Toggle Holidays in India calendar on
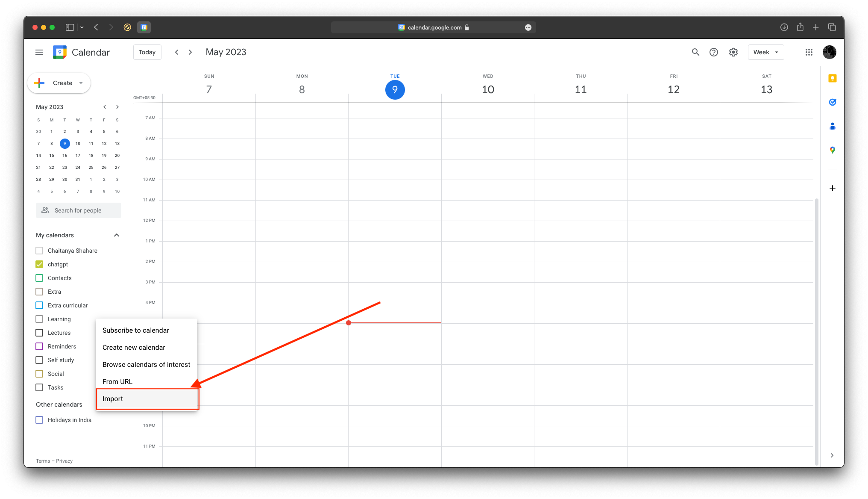This screenshot has width=868, height=499. (x=40, y=419)
